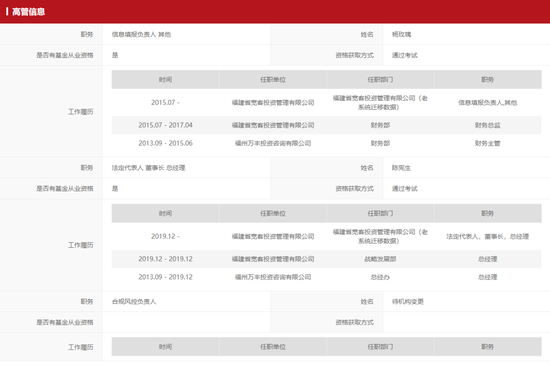The height and width of the screenshot is (372, 550).
Task: Click the 财务主管 position cell
Action: click(x=487, y=143)
